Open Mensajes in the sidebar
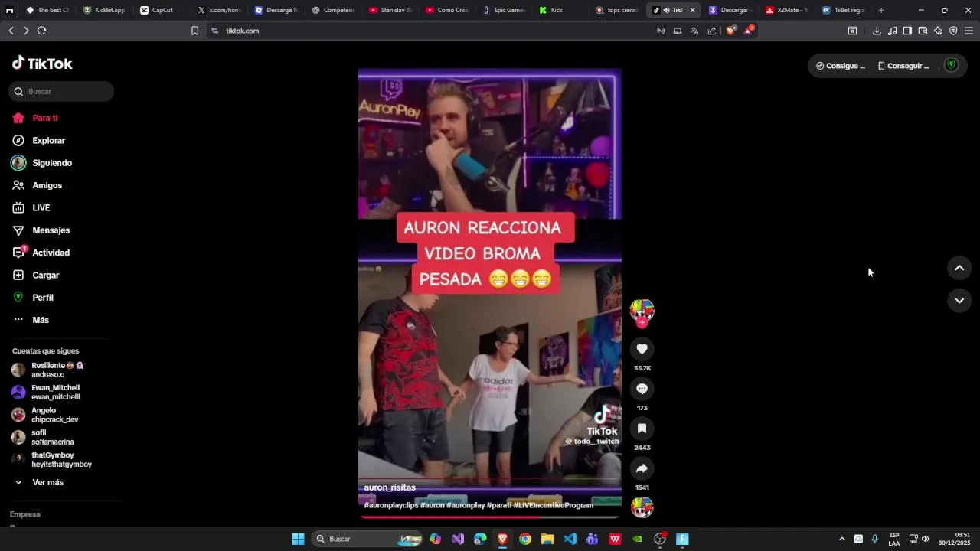This screenshot has height=551, width=980. (x=41, y=230)
